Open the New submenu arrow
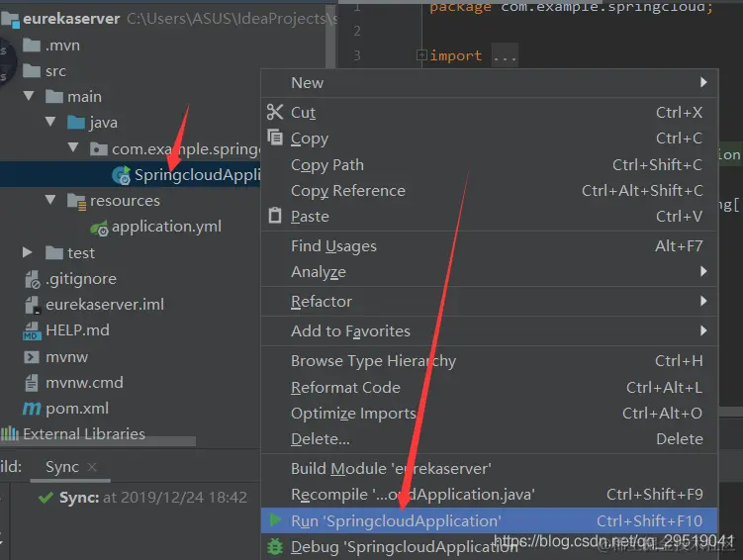The image size is (743, 560). (703, 82)
